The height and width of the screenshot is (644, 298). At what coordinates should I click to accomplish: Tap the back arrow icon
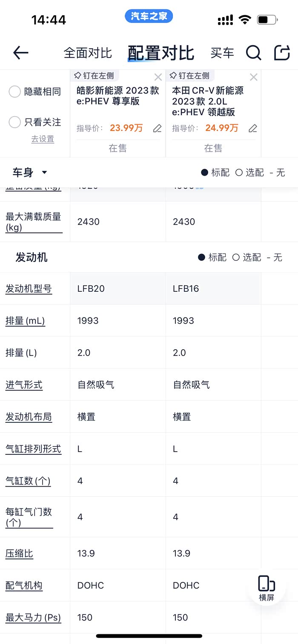pos(20,53)
